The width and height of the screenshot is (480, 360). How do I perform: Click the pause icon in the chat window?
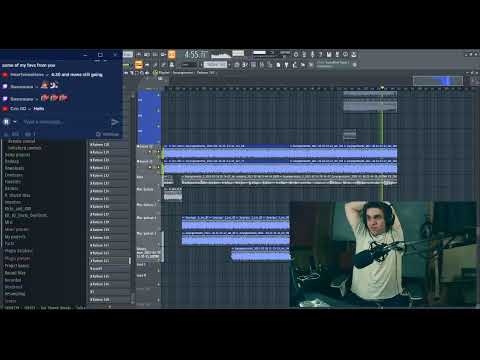(6, 122)
